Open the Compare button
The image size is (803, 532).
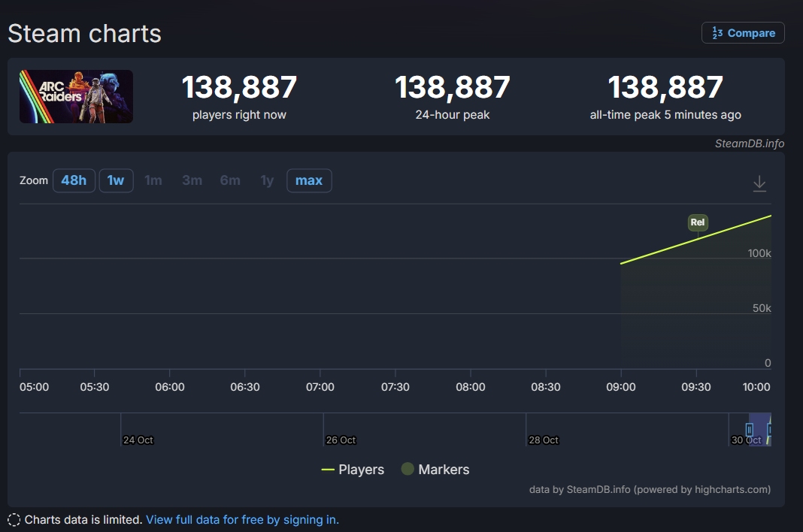(x=743, y=33)
